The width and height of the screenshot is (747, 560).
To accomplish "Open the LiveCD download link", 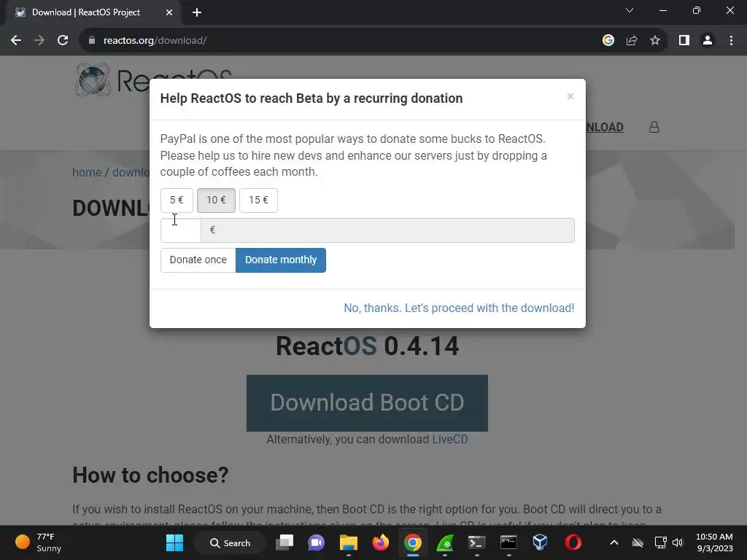I will coord(449,439).
